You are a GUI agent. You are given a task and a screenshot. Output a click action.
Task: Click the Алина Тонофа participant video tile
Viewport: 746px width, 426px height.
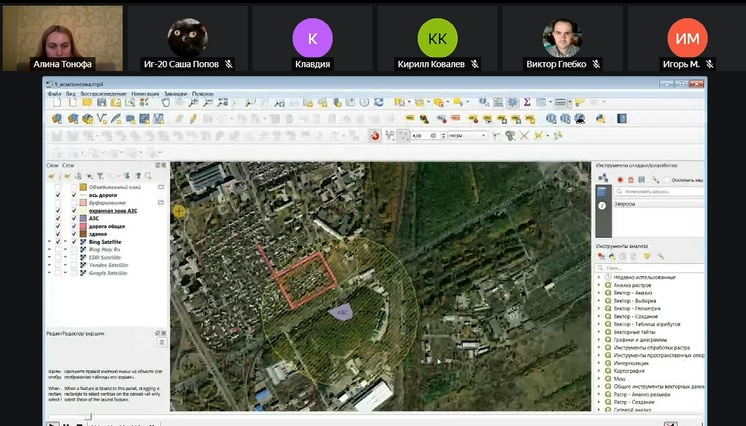click(62, 38)
